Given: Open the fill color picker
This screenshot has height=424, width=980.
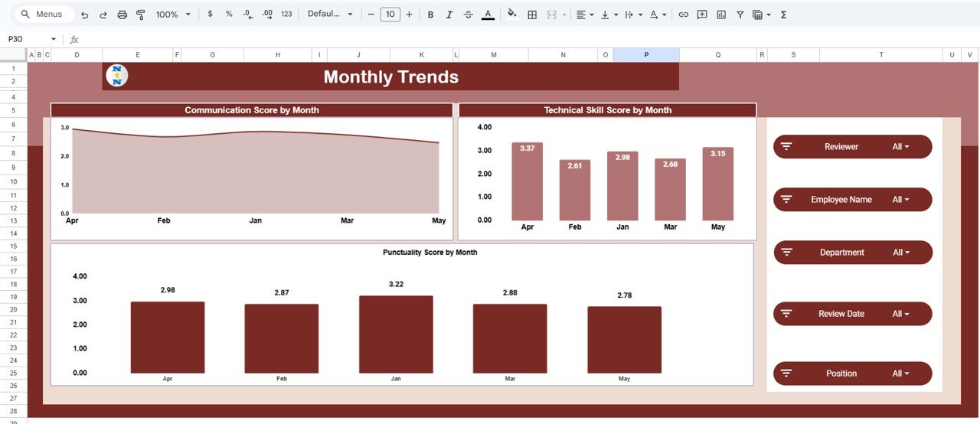Looking at the screenshot, I should point(511,15).
